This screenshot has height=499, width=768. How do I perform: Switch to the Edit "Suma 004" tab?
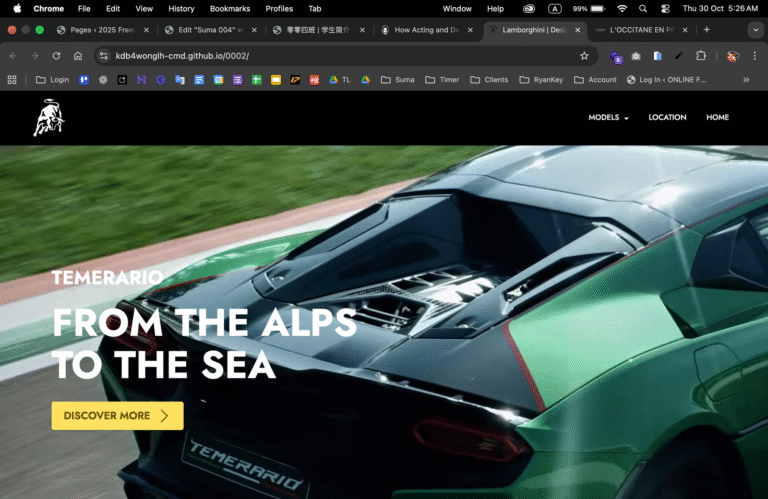(210, 30)
